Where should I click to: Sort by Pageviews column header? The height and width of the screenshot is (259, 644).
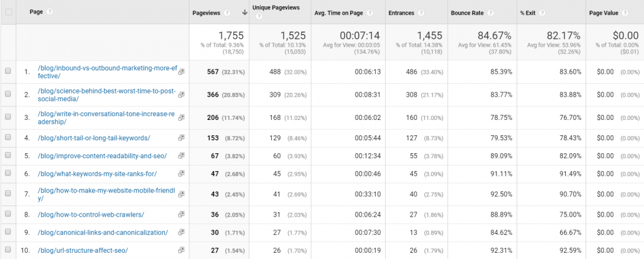click(x=207, y=13)
